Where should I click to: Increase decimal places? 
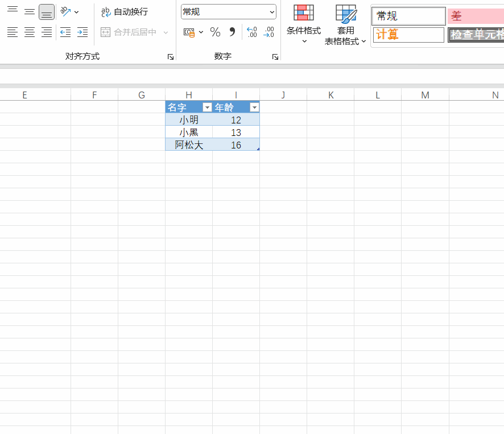(x=251, y=32)
